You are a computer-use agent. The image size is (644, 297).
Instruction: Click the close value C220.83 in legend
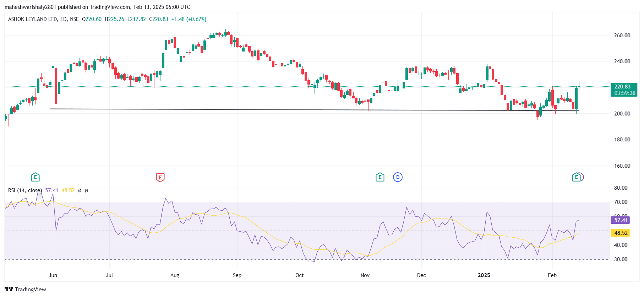point(159,19)
